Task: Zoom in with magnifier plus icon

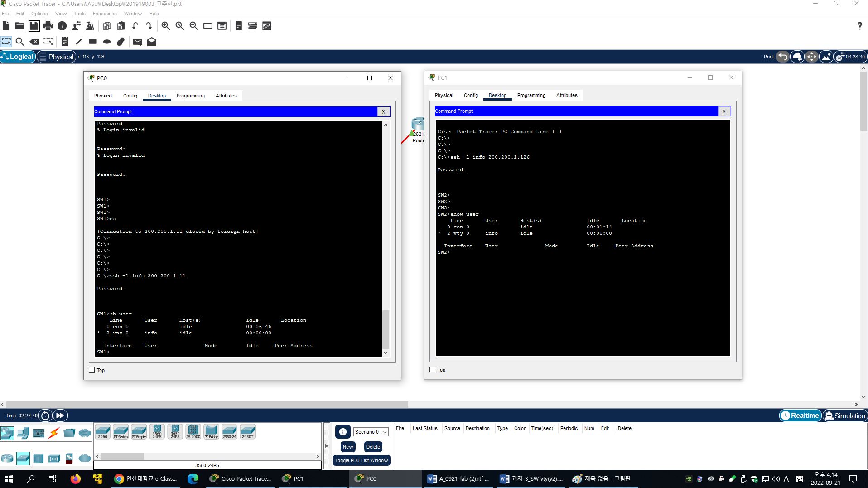Action: tap(166, 26)
